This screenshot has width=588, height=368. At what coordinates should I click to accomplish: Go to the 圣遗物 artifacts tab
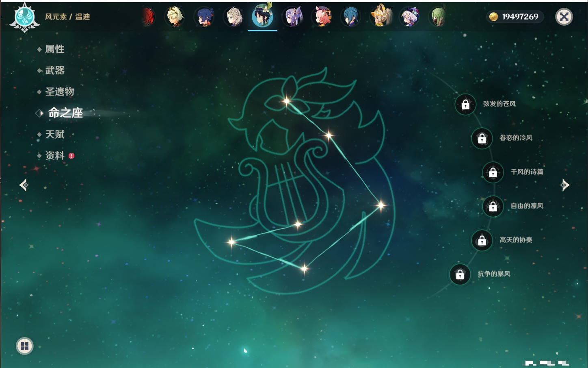59,91
